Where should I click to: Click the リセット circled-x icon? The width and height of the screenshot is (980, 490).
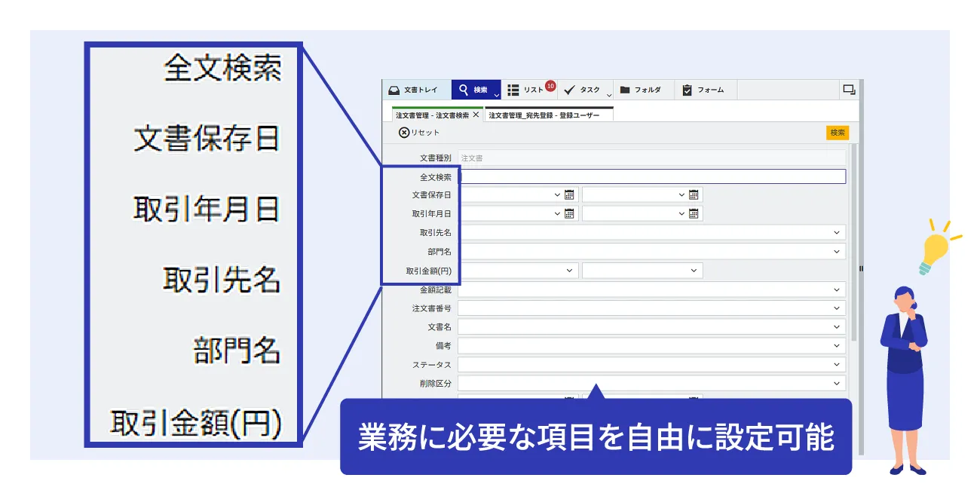(404, 133)
